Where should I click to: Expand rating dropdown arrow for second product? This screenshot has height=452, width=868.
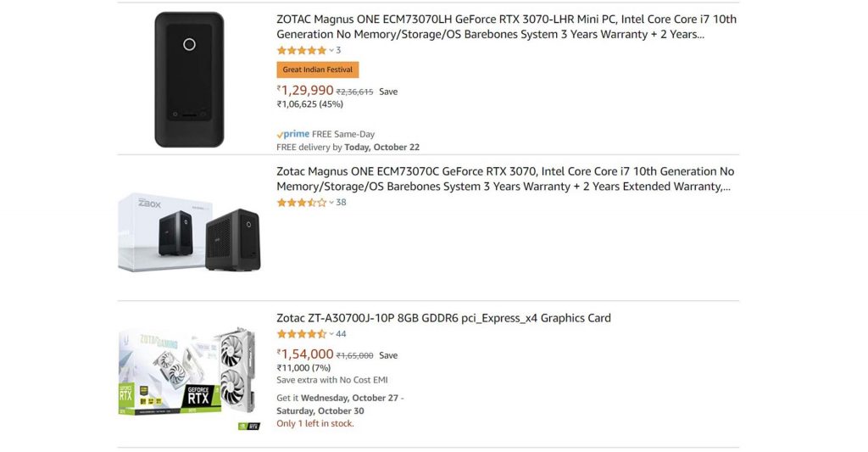point(331,203)
